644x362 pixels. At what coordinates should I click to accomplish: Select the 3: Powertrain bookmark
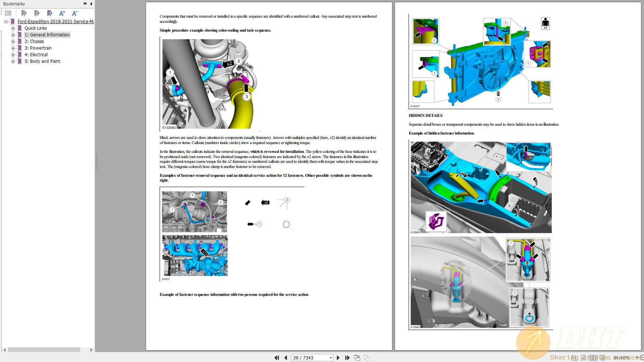(38, 48)
